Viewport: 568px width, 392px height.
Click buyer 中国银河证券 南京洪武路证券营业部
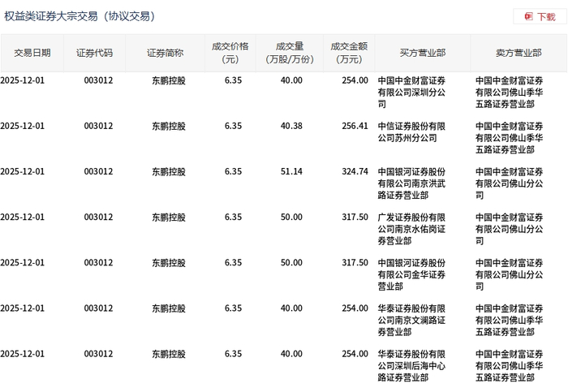411,183
